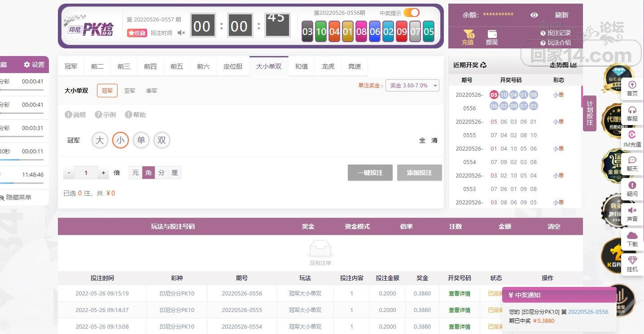The height and width of the screenshot is (334, 644).
Task: Click the multiplier input field
Action: coord(86,173)
